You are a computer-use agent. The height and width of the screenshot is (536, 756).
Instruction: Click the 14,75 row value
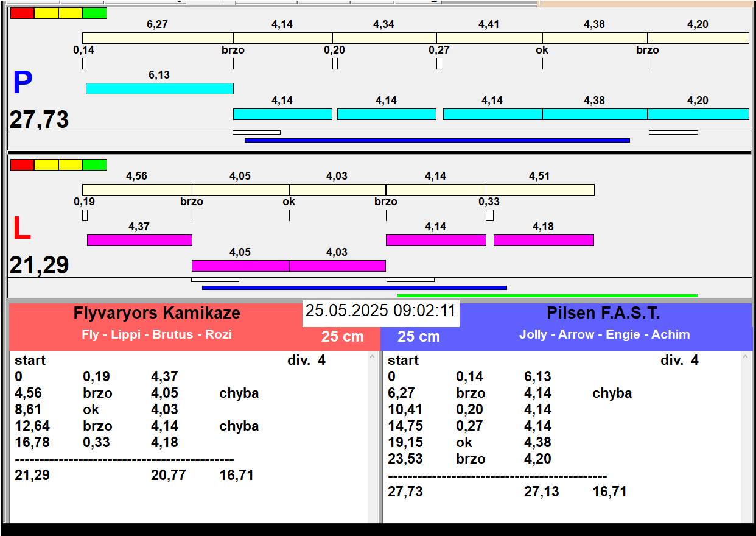[x=405, y=426]
